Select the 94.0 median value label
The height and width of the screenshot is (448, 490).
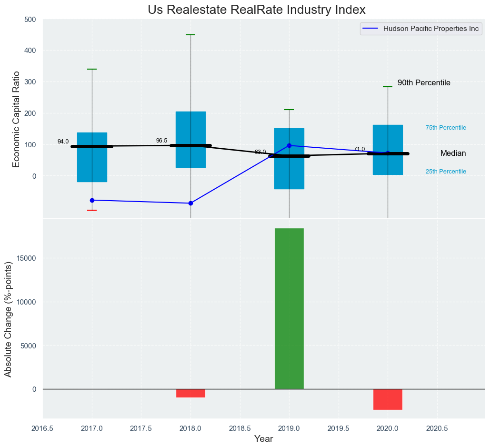tap(63, 142)
